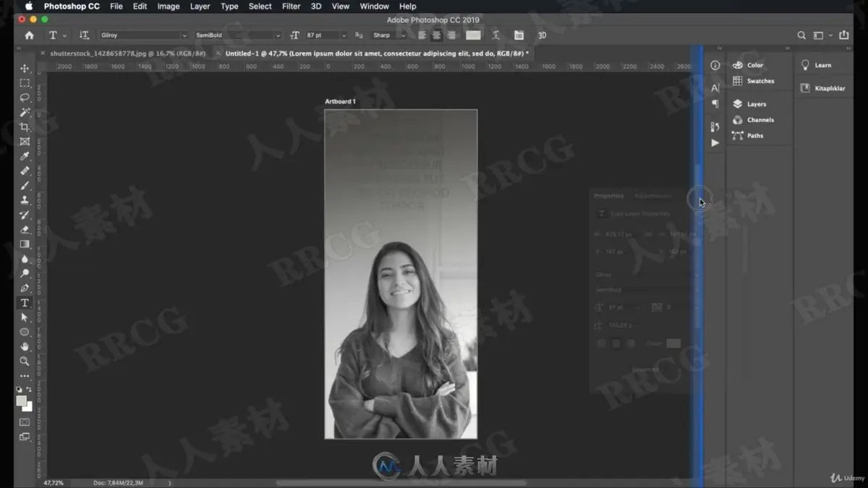
Task: Click the font size field showing 87 pt
Action: [321, 35]
